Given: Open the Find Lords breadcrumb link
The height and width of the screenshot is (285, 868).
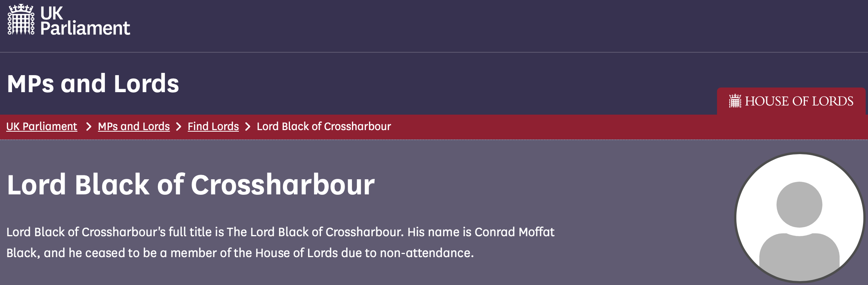Looking at the screenshot, I should pos(213,126).
